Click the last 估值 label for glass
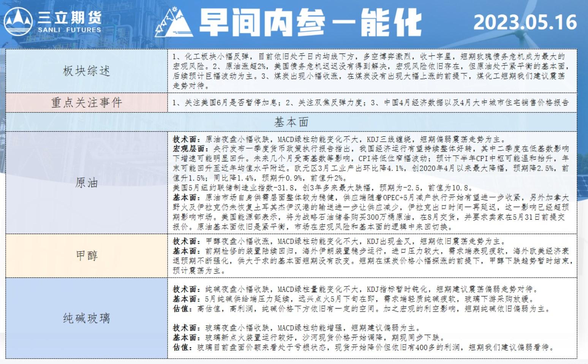 [181, 347]
